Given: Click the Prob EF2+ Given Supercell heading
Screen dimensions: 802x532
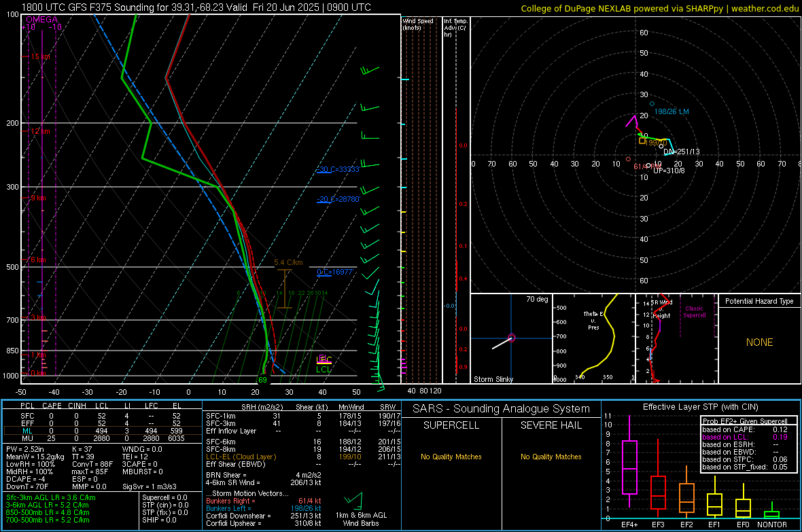Looking at the screenshot, I should pos(745,421).
